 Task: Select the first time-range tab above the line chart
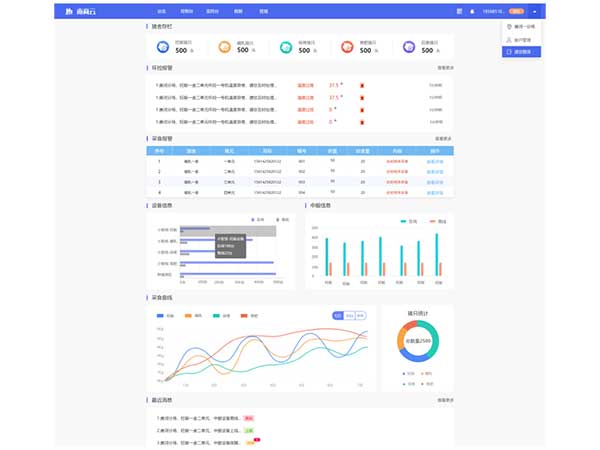click(338, 315)
